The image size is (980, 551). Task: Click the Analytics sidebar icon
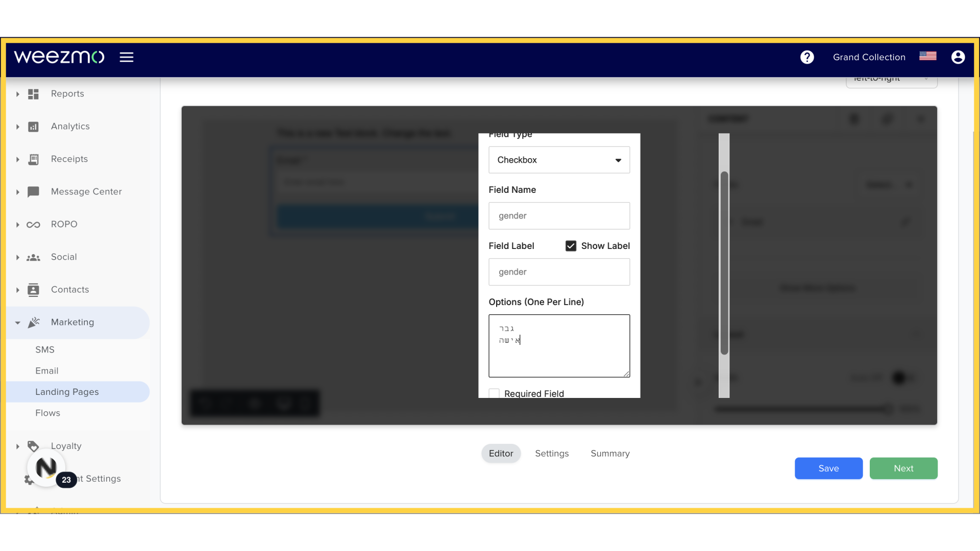[34, 126]
